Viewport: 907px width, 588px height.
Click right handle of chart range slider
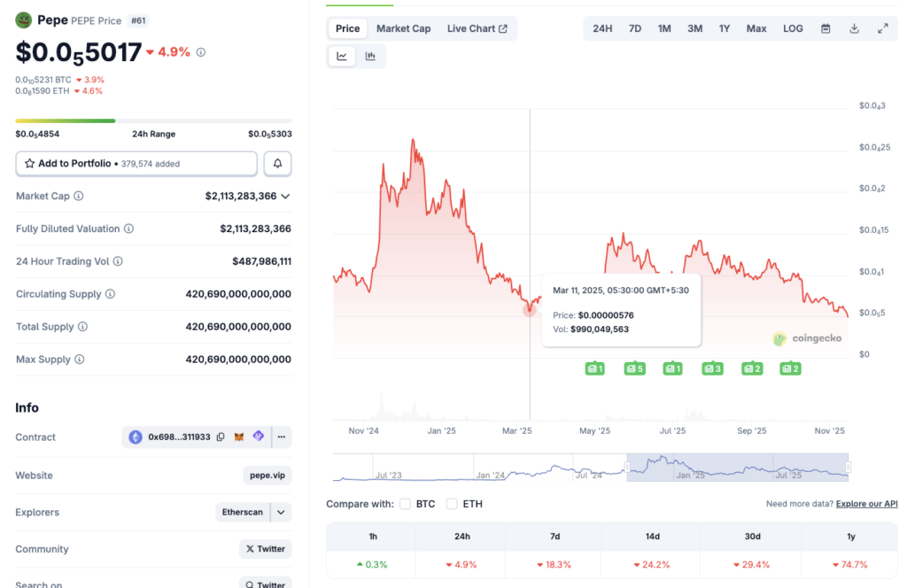[848, 467]
